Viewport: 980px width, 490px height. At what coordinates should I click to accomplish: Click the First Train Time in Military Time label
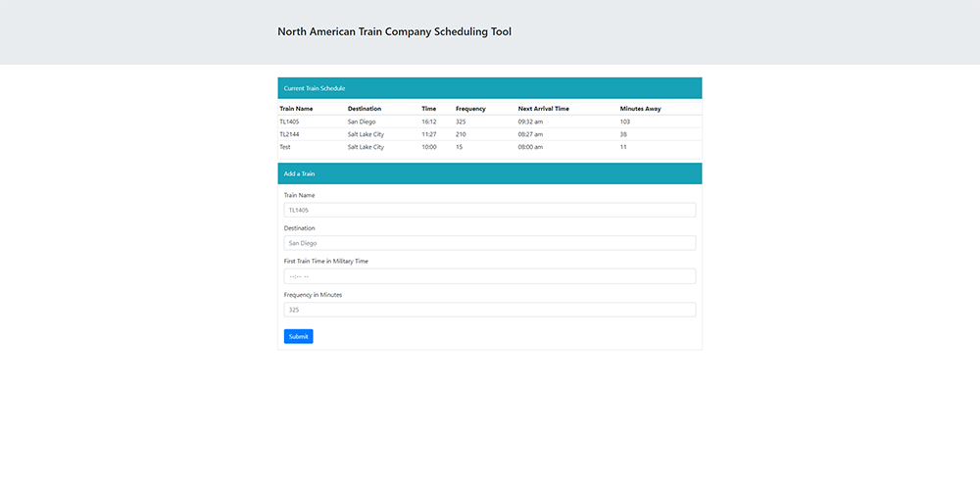click(x=326, y=261)
